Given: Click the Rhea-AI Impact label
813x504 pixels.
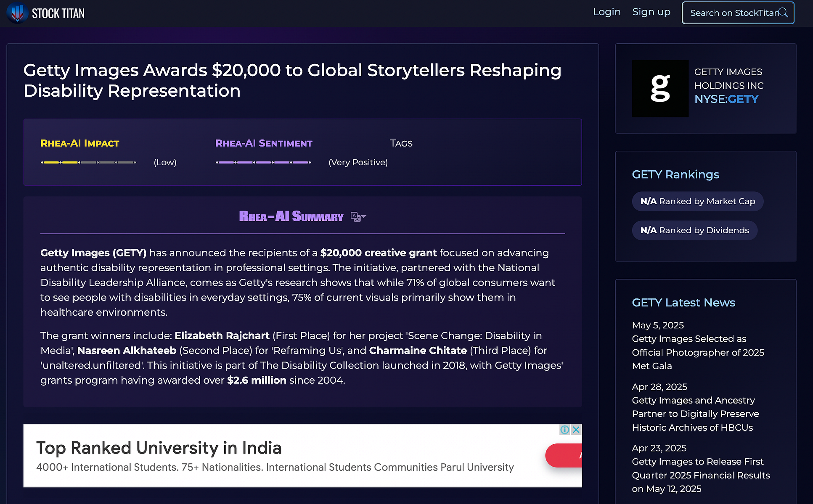Looking at the screenshot, I should (80, 143).
